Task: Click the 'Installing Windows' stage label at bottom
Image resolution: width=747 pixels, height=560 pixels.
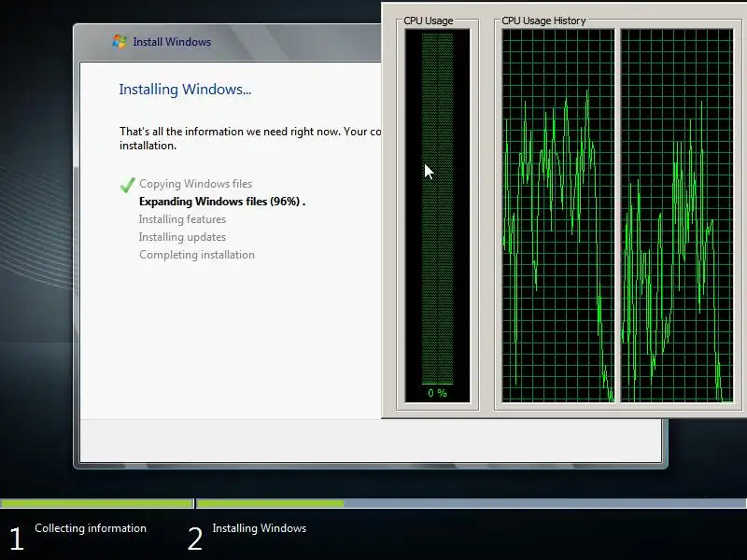Action: pos(260,528)
